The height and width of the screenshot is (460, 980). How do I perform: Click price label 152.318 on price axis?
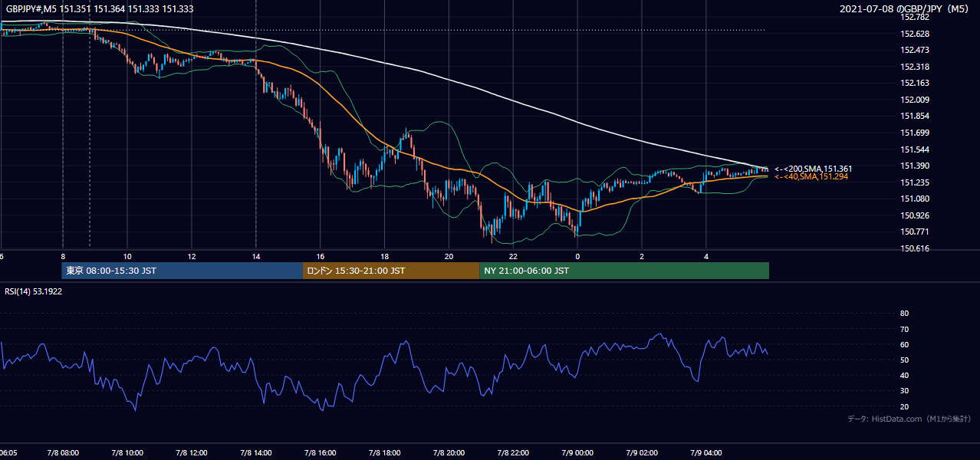(x=914, y=67)
